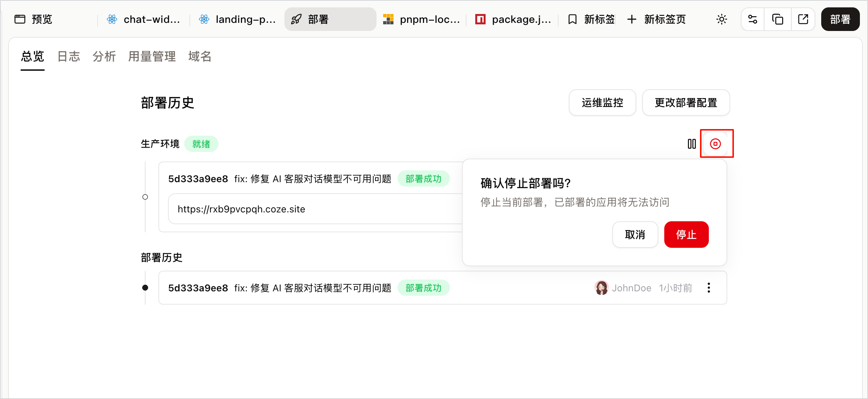868x399 pixels.
Task: Click the pause deployment icon
Action: tap(692, 144)
